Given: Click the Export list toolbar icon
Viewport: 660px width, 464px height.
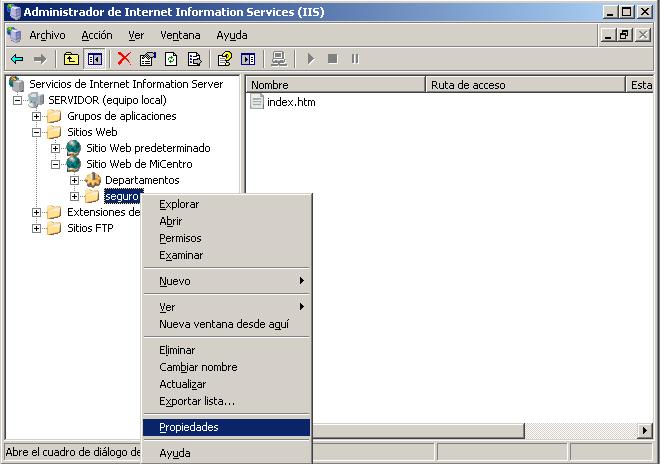Looking at the screenshot, I should [195, 59].
